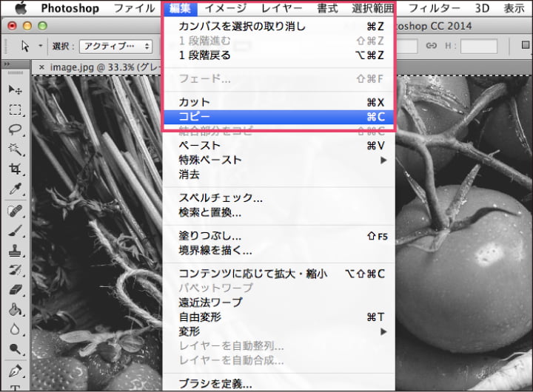Viewport: 533px width, 392px height.
Task: Open the レイヤー menu
Action: (x=282, y=8)
